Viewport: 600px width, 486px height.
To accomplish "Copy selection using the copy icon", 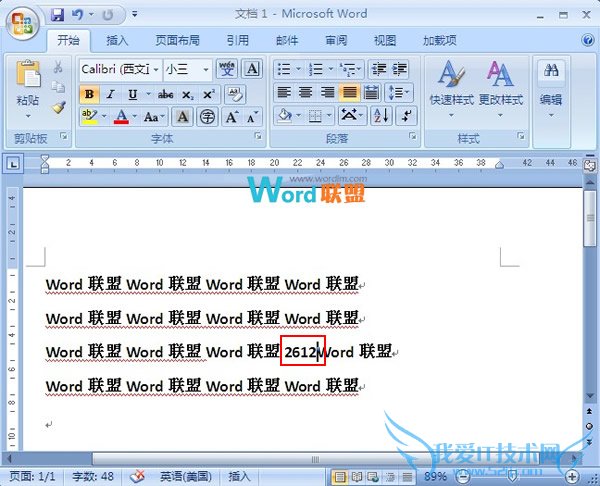I will click(x=58, y=86).
